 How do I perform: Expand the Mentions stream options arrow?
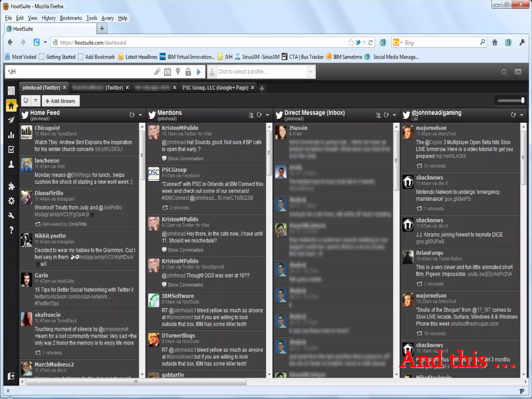tap(267, 115)
